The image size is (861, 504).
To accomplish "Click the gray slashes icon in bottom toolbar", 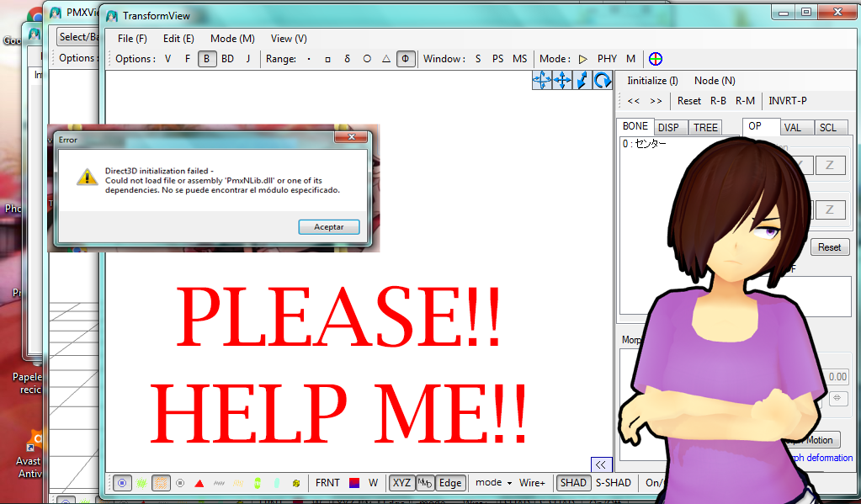I will [x=219, y=483].
